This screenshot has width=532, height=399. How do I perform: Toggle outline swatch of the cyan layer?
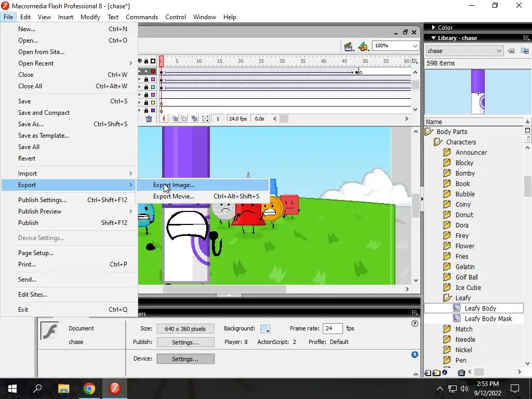point(153,87)
